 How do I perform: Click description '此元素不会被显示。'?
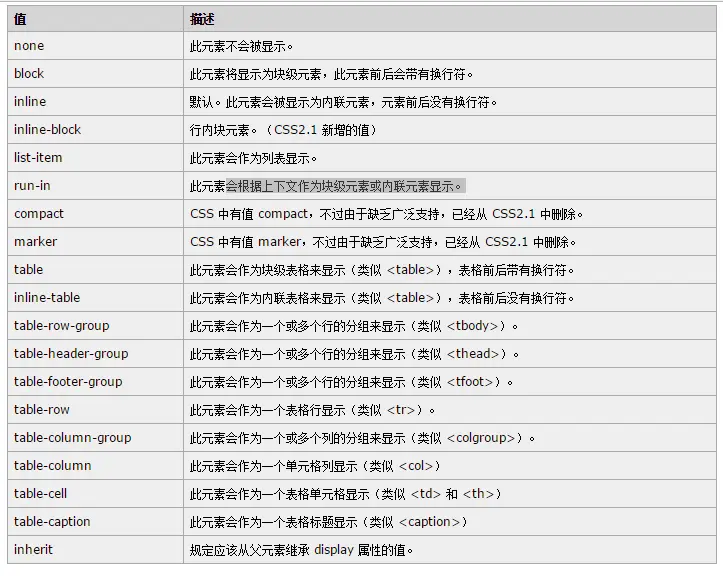(x=241, y=47)
